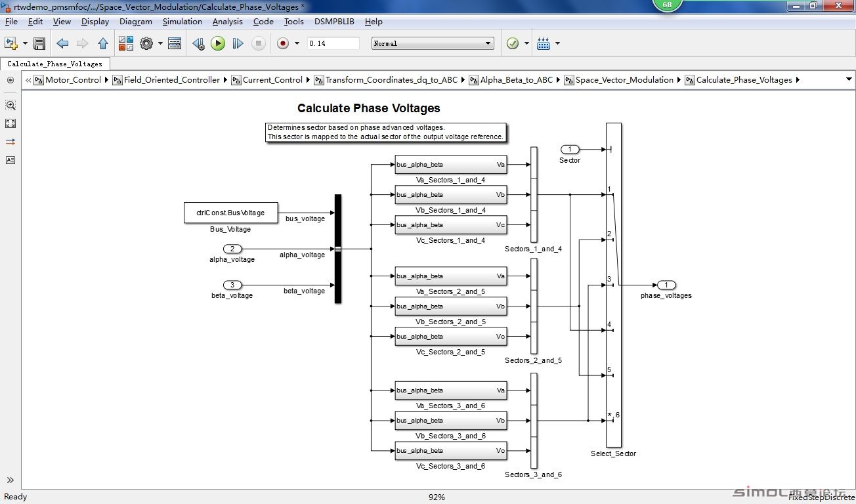Click the Annotation palette icon
The height and width of the screenshot is (504, 856).
(x=11, y=160)
